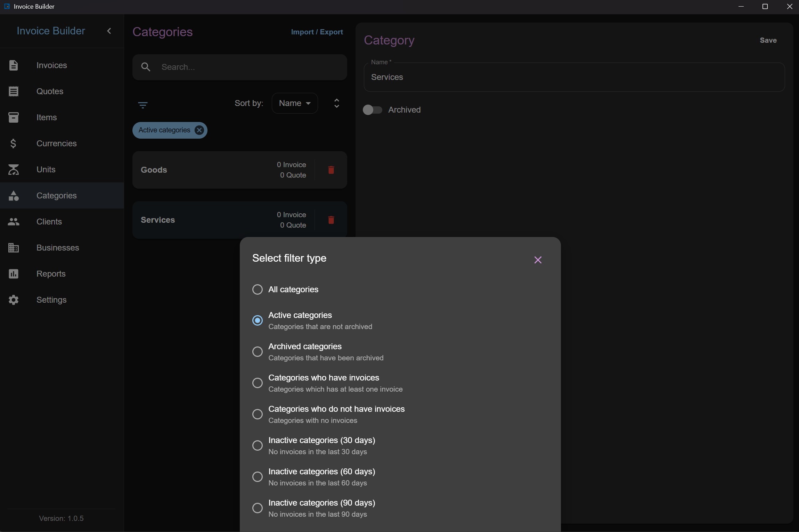Open Settings gear icon
This screenshot has height=532, width=799.
tap(14, 300)
